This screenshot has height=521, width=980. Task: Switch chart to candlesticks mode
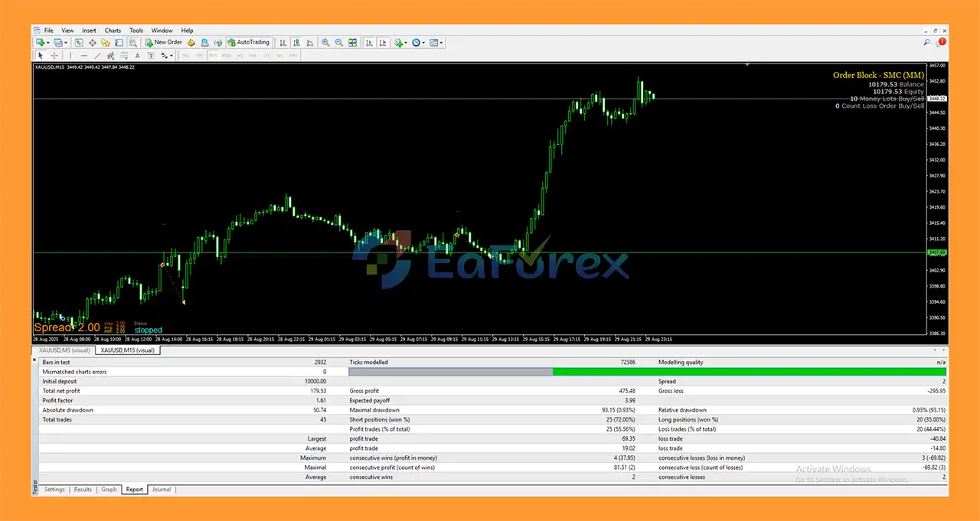(296, 43)
